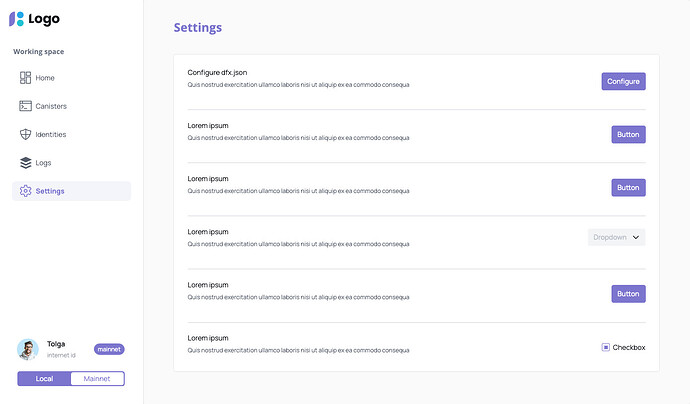Open the Logs layers icon
The width and height of the screenshot is (690, 404).
click(x=26, y=163)
